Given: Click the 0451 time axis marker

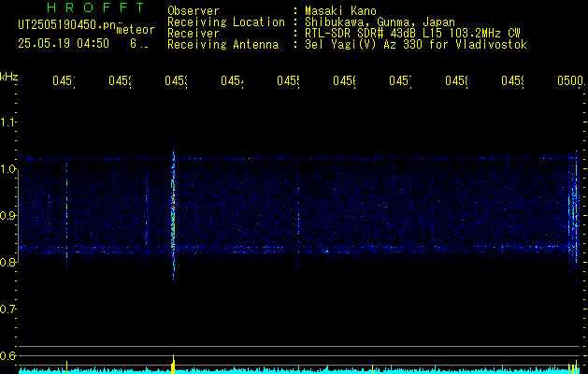Looking at the screenshot, I should (64, 80).
